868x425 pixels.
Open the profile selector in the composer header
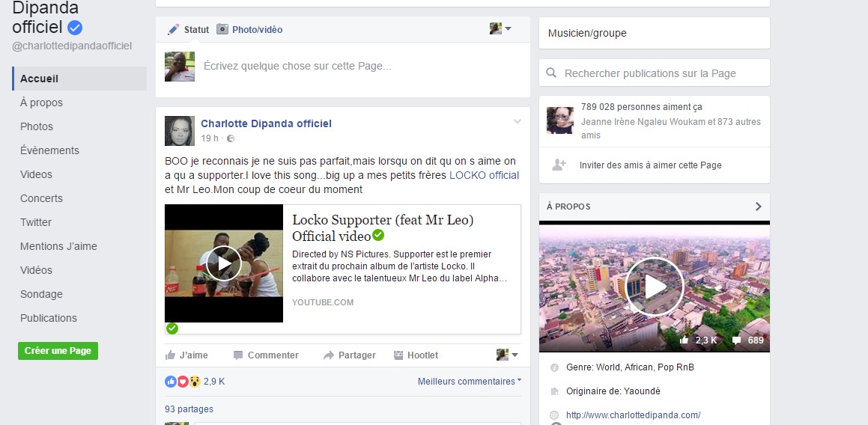(x=500, y=28)
